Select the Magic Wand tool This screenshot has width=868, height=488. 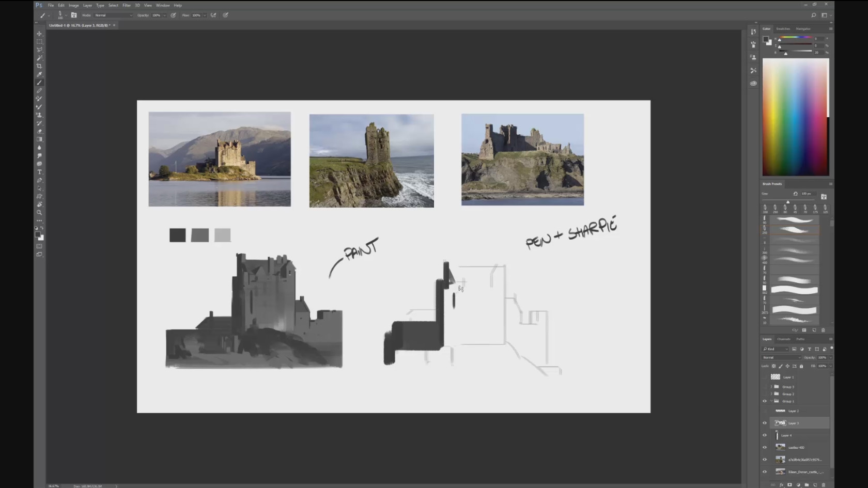39,58
